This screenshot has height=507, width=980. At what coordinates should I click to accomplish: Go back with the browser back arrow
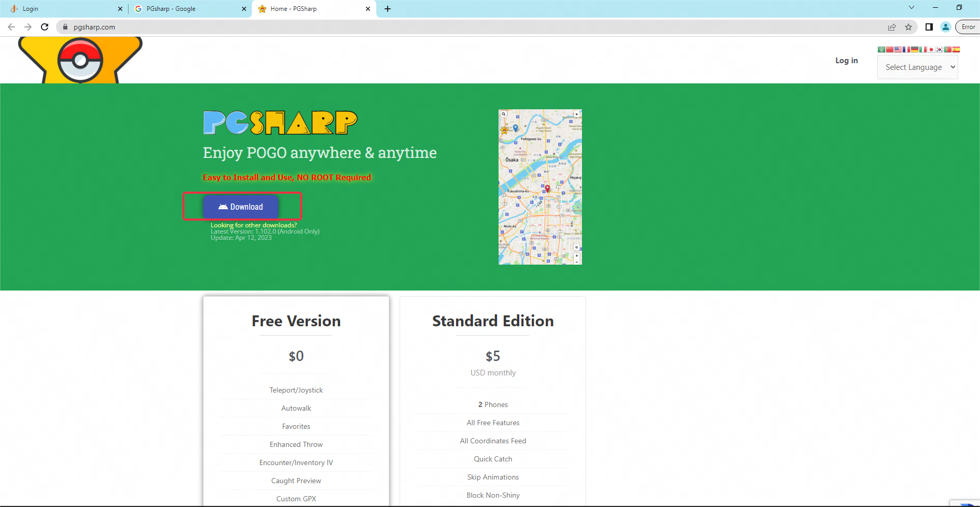11,27
